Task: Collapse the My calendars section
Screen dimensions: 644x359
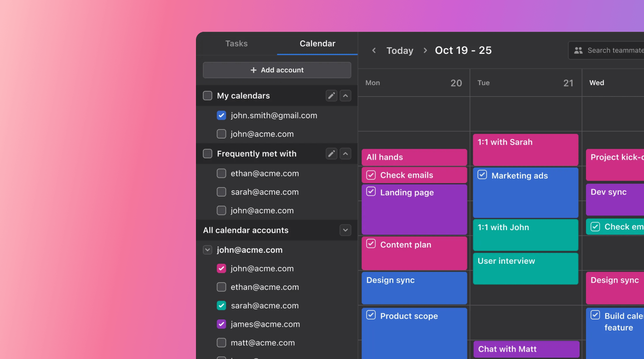Action: [345, 96]
